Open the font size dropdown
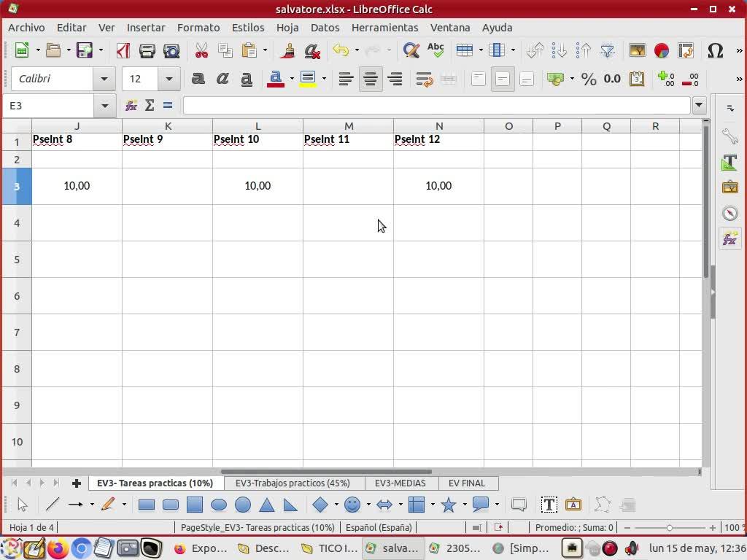 [x=169, y=79]
